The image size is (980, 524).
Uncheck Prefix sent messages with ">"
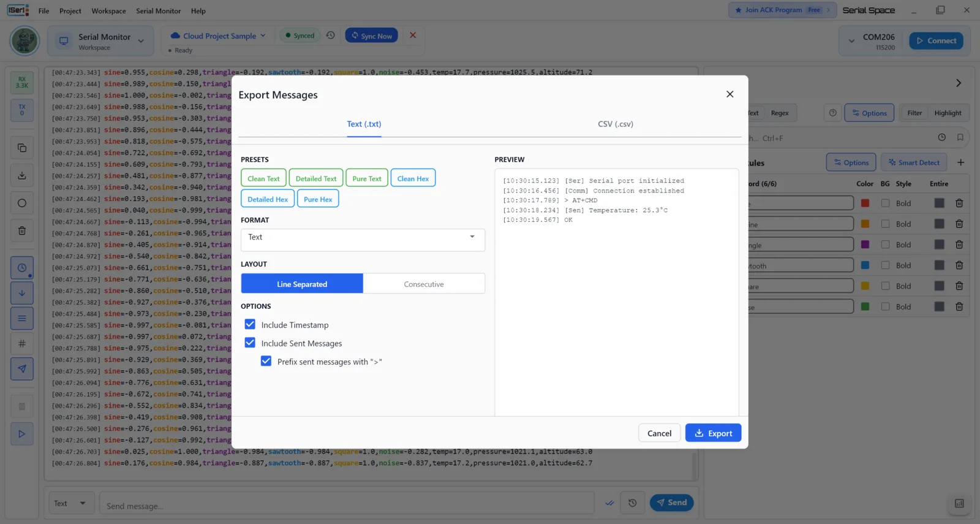pyautogui.click(x=266, y=361)
